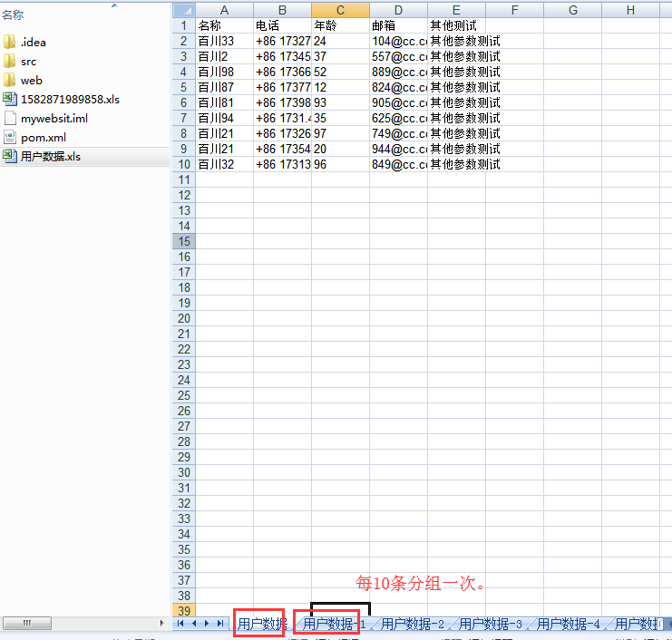Click the web folder icon
The width and height of the screenshot is (672, 640).
9,80
